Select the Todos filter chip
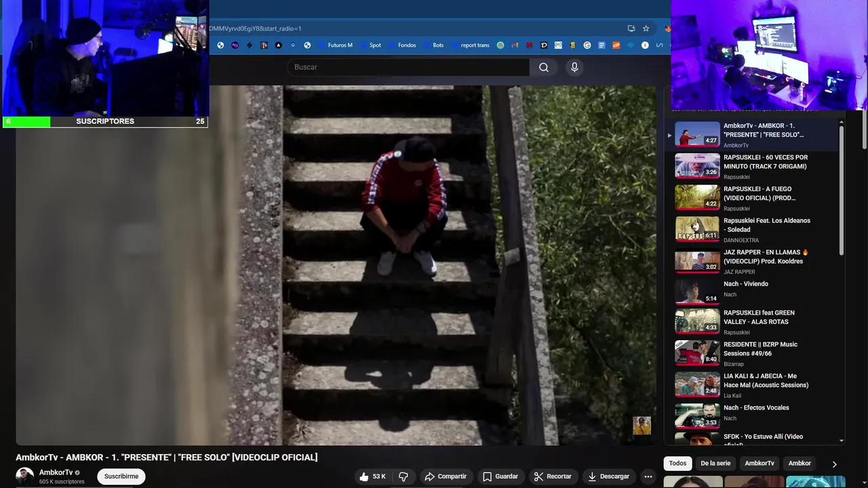The width and height of the screenshot is (868, 488). pyautogui.click(x=677, y=464)
